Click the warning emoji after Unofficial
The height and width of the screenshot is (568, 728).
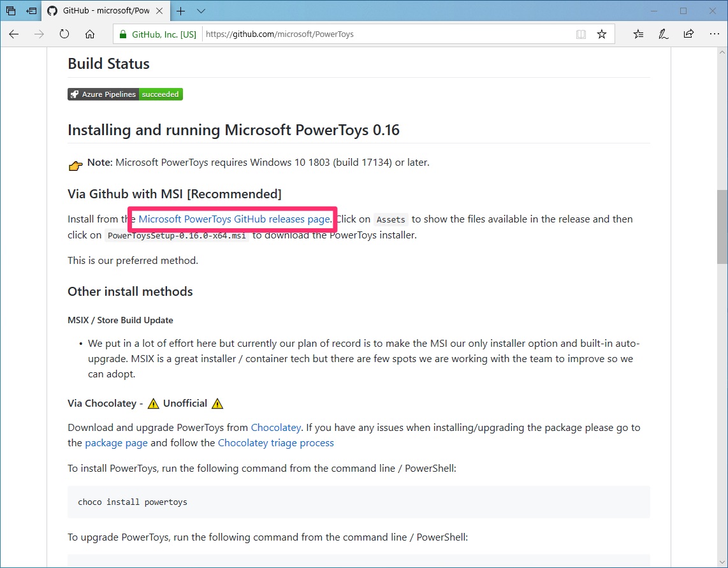(x=217, y=404)
